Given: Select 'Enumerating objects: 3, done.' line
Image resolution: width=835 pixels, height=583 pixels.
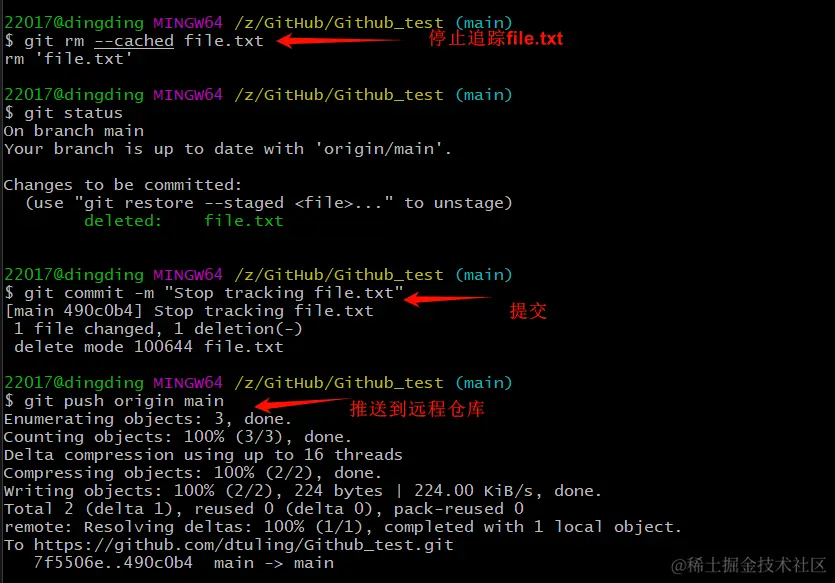Looking at the screenshot, I should (148, 419).
